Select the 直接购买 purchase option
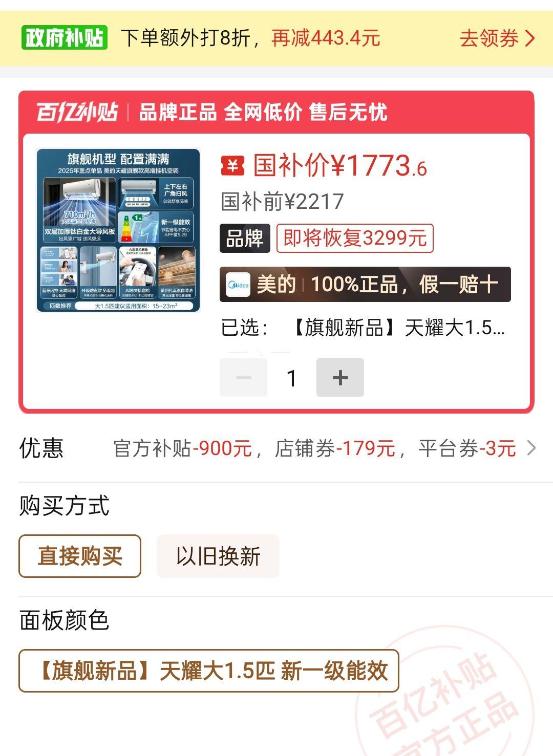The height and width of the screenshot is (756, 553). coord(80,556)
